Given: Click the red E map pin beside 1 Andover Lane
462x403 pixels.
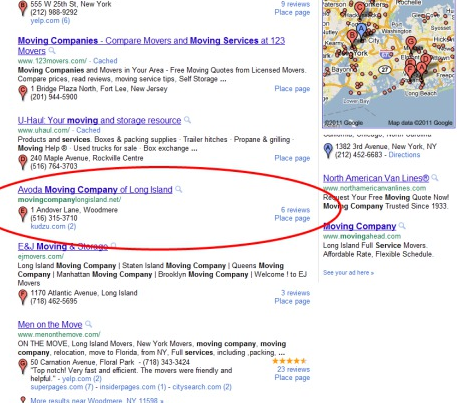Looking at the screenshot, I should (23, 214).
